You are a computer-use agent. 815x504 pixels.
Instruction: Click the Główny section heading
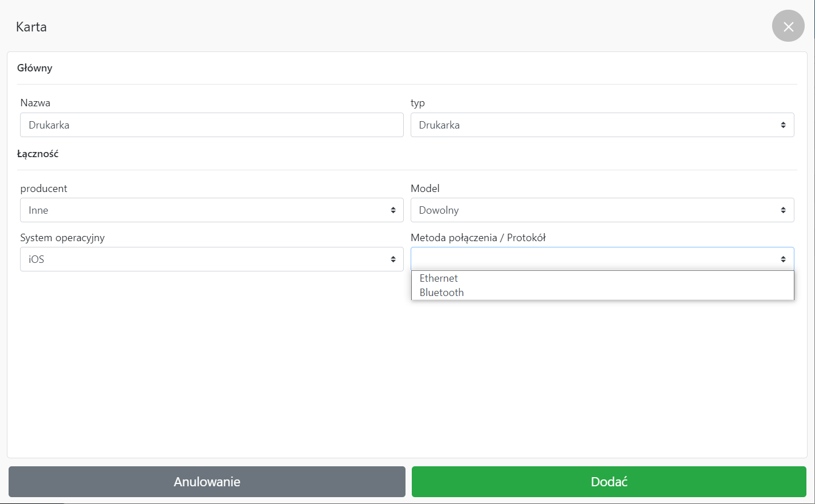[35, 68]
